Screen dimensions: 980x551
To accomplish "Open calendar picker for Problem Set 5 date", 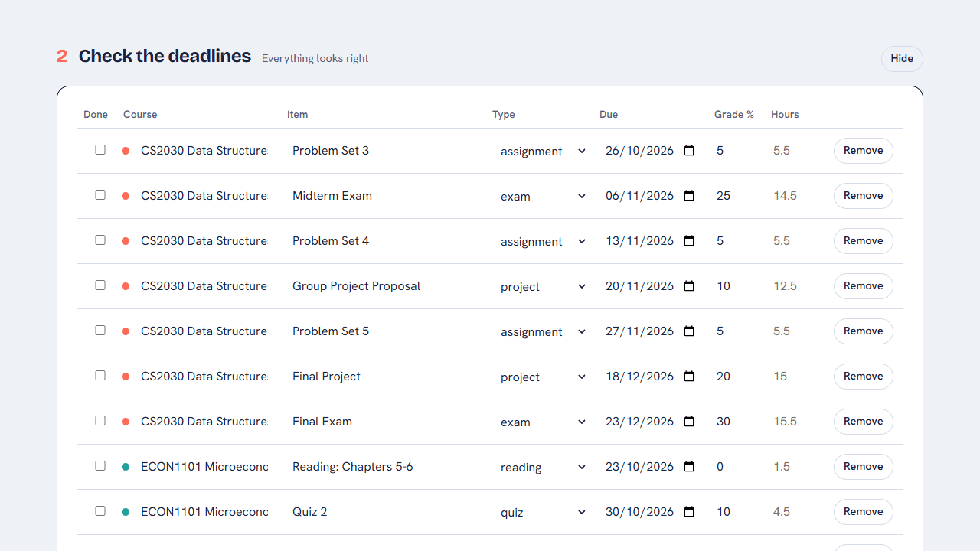I will tap(689, 331).
